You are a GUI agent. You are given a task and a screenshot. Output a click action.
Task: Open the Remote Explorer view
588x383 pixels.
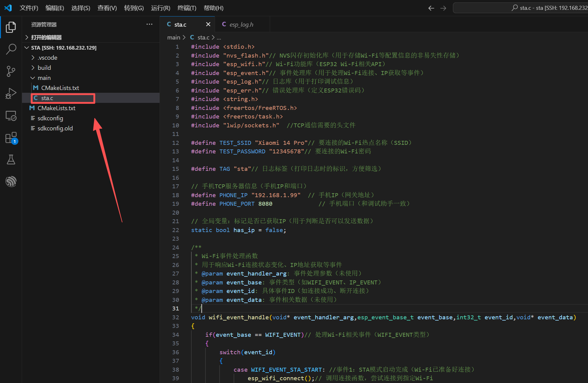(x=11, y=116)
